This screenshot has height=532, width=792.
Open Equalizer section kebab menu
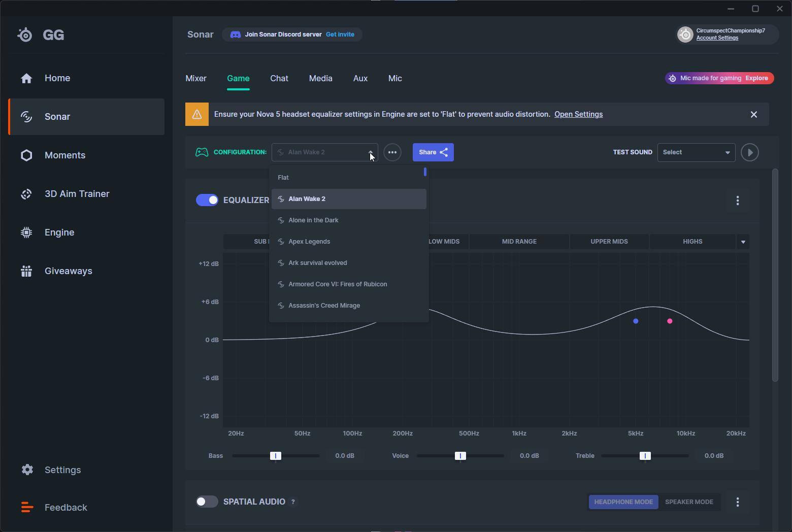click(738, 201)
